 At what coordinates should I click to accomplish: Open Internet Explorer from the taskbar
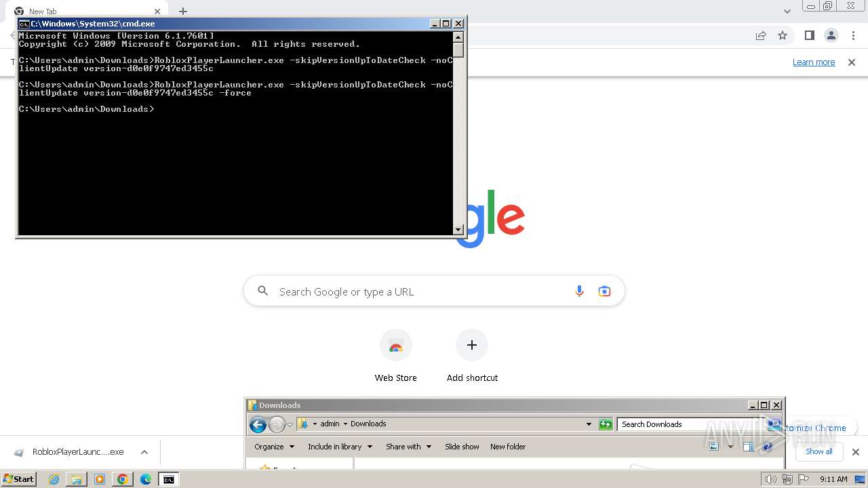(54, 479)
